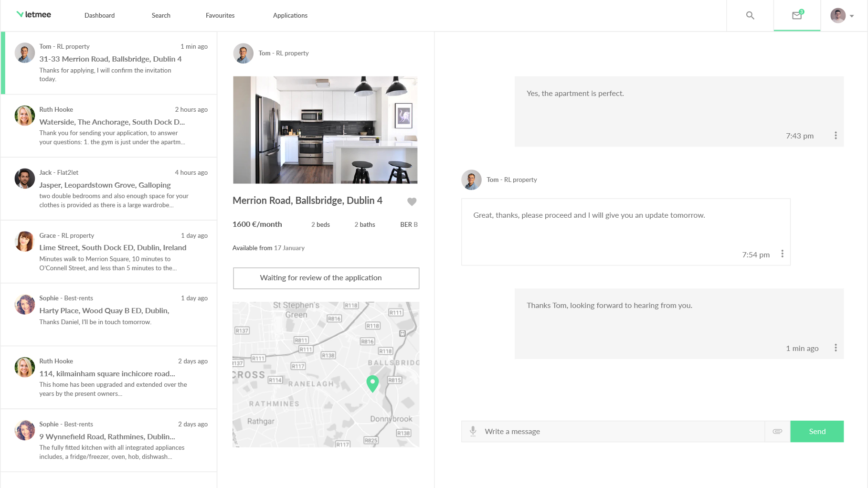The width and height of the screenshot is (868, 488).
Task: Open options for 7:43 pm message
Action: point(836,136)
